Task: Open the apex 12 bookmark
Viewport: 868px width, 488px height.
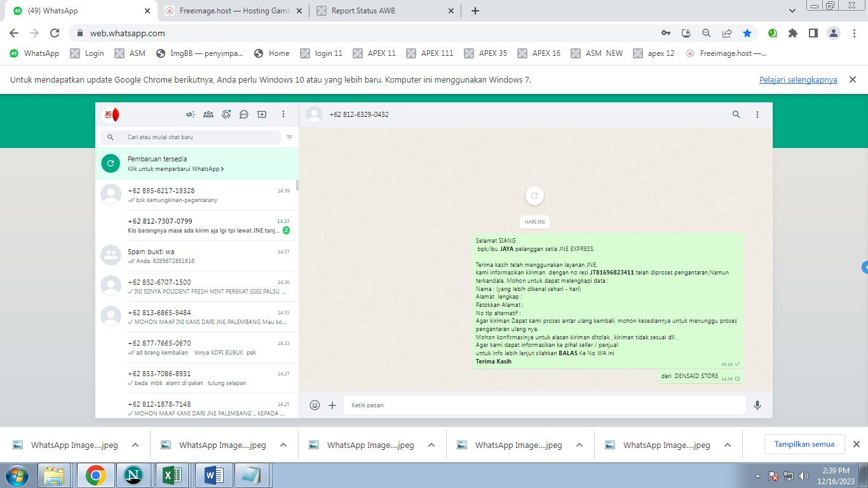Action: 654,53
